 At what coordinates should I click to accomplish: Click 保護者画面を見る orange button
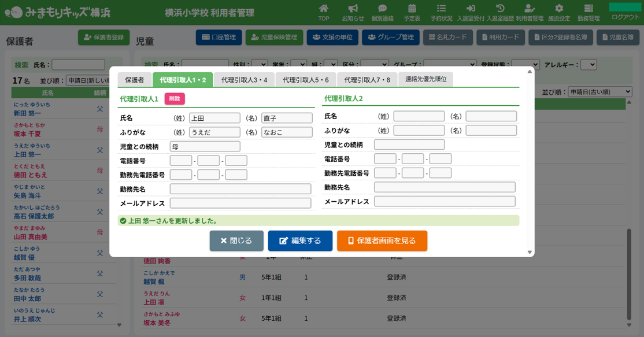pyautogui.click(x=382, y=241)
